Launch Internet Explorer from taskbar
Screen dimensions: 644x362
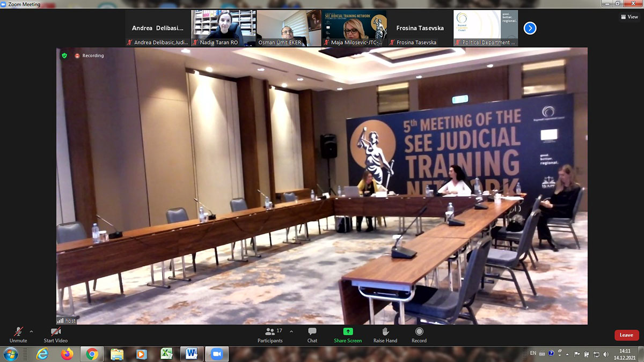tap(42, 354)
